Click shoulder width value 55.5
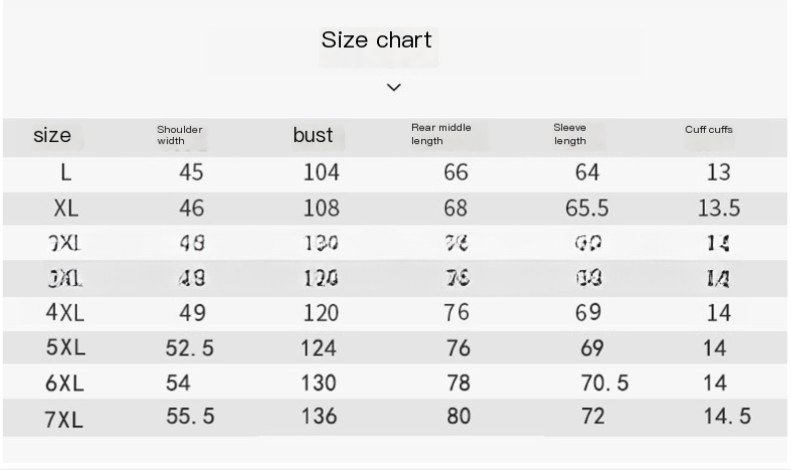This screenshot has height=470, width=791. coord(190,416)
